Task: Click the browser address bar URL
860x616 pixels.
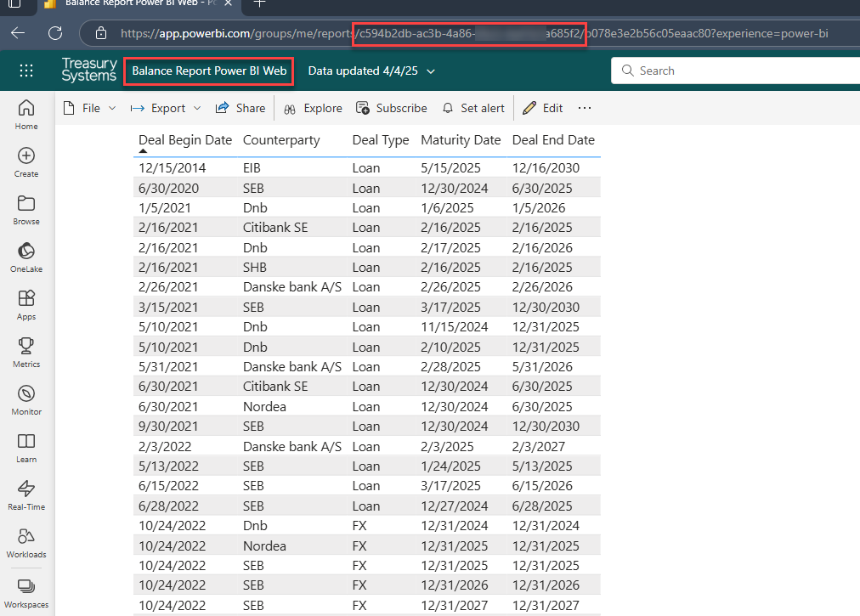Action: tap(474, 33)
